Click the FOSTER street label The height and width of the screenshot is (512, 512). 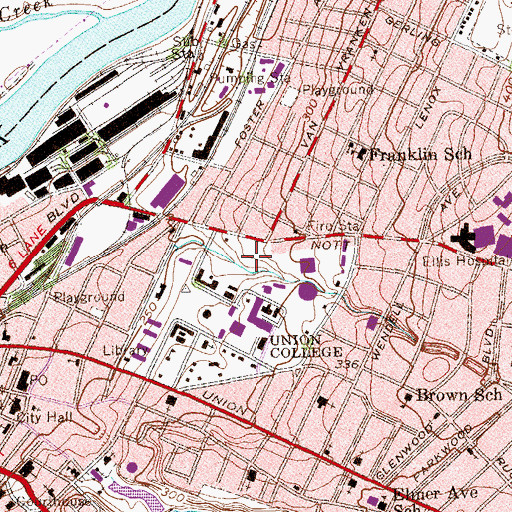pos(249,124)
